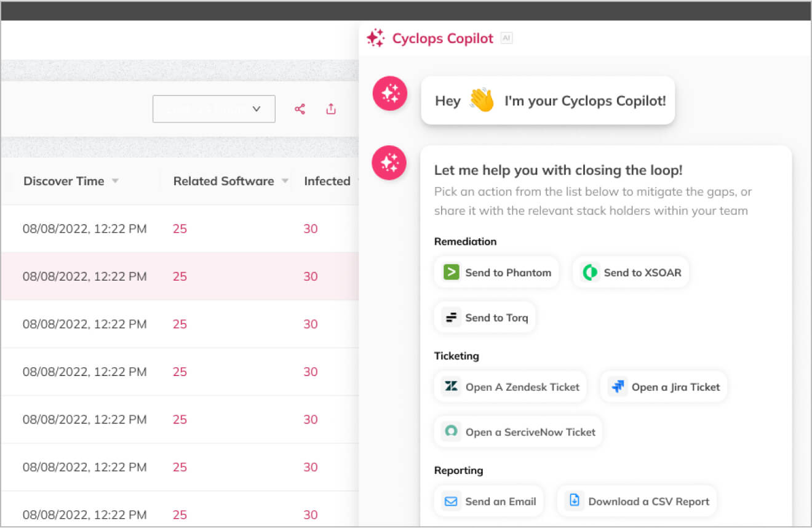812x528 pixels.
Task: Click Download a CSV Report
Action: click(637, 501)
